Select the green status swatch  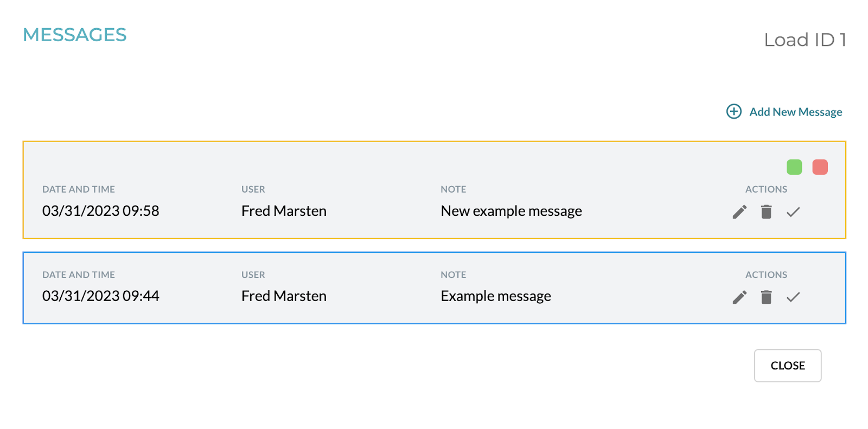[794, 167]
